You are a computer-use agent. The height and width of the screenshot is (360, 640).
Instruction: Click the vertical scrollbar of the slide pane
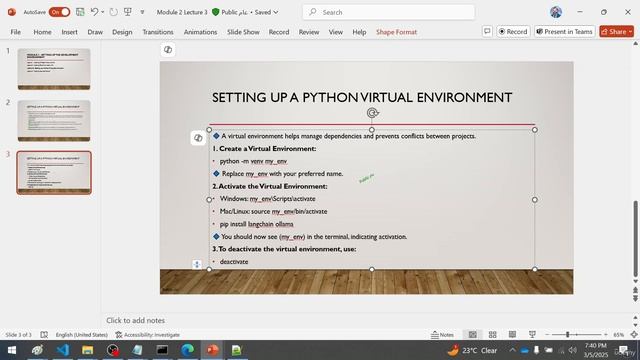click(x=635, y=239)
